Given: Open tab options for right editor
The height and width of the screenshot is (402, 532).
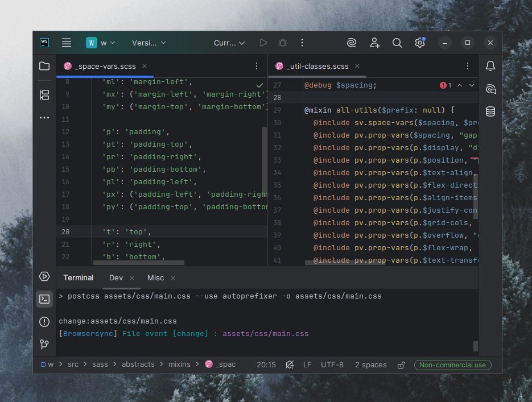Looking at the screenshot, I should coord(468,66).
